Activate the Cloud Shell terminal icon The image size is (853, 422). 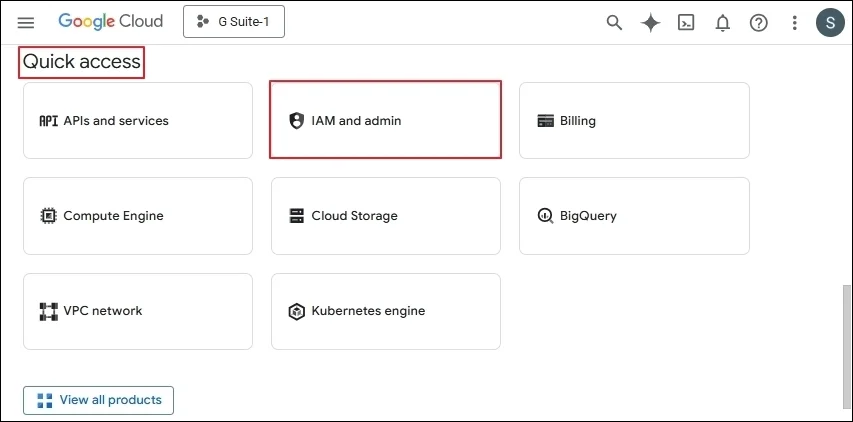click(x=686, y=22)
